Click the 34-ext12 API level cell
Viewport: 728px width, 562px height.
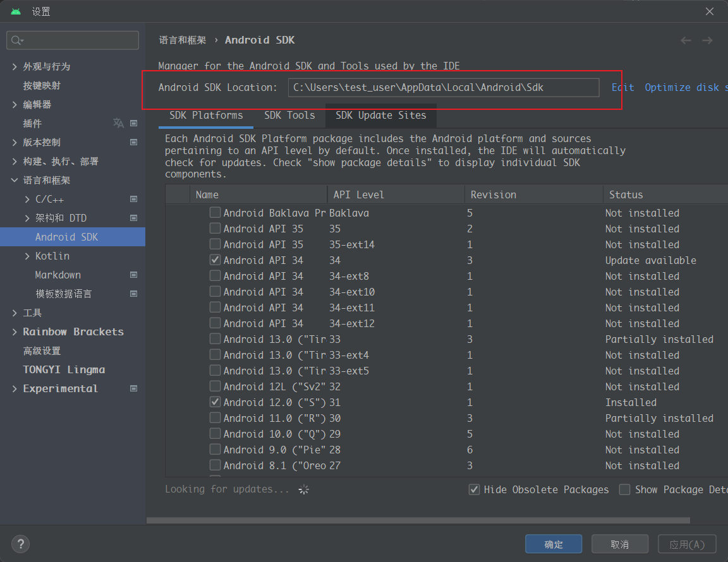[x=351, y=323]
